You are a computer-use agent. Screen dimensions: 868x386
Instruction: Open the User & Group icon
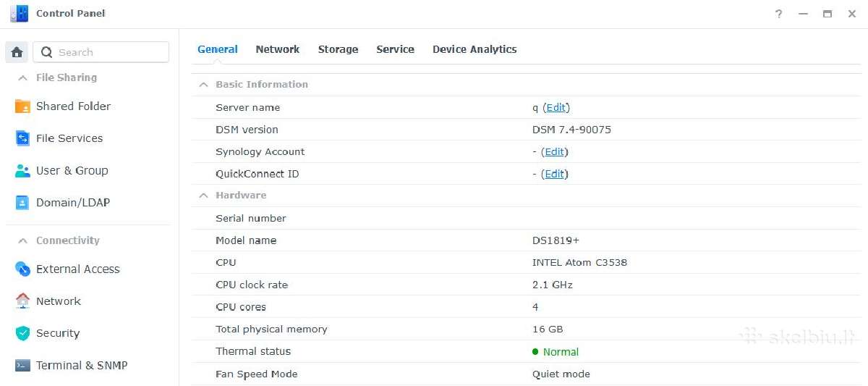coord(22,171)
